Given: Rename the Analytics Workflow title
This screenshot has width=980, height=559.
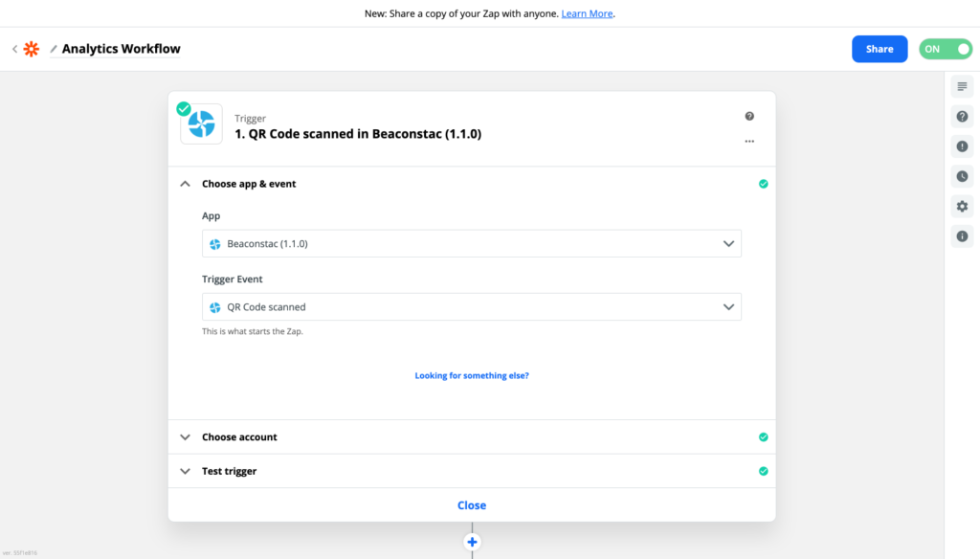Looking at the screenshot, I should pyautogui.click(x=121, y=49).
